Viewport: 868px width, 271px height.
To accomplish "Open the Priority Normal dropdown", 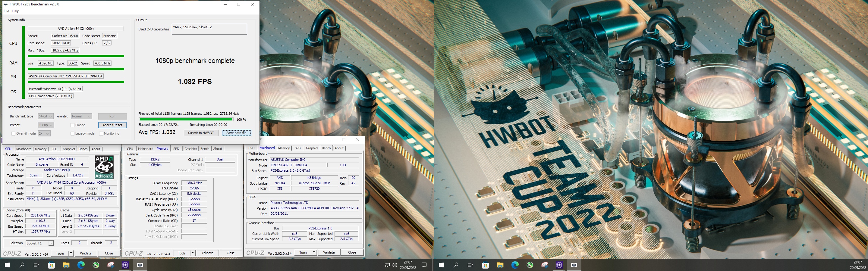I will point(82,116).
